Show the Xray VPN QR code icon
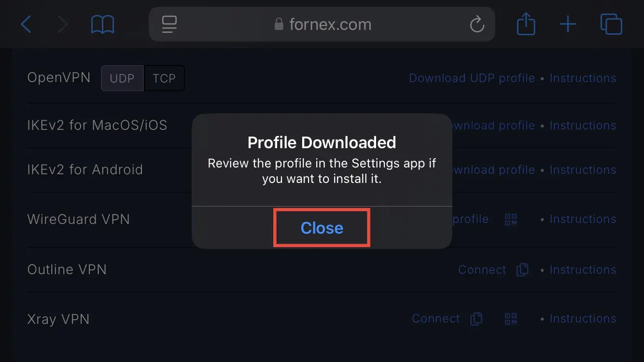This screenshot has height=362, width=644. point(511,319)
